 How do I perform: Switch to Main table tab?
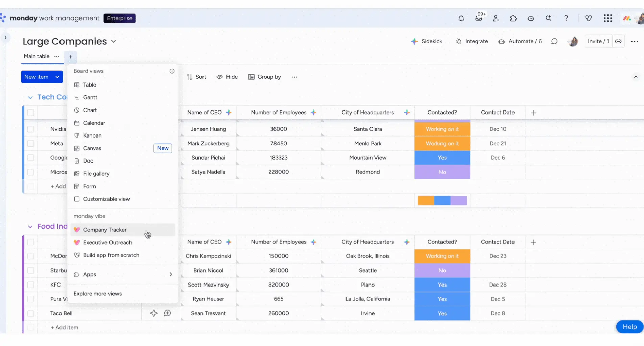(x=37, y=56)
